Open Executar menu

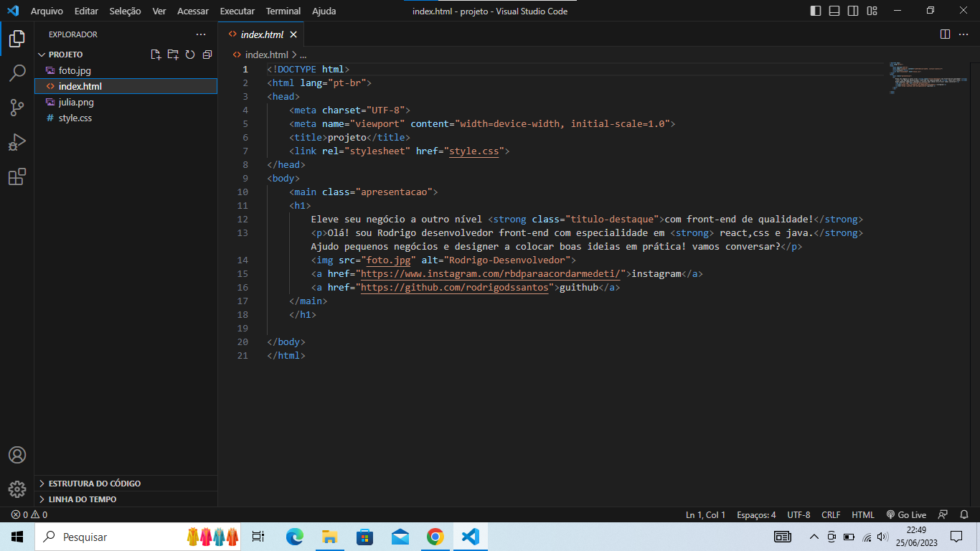(237, 11)
